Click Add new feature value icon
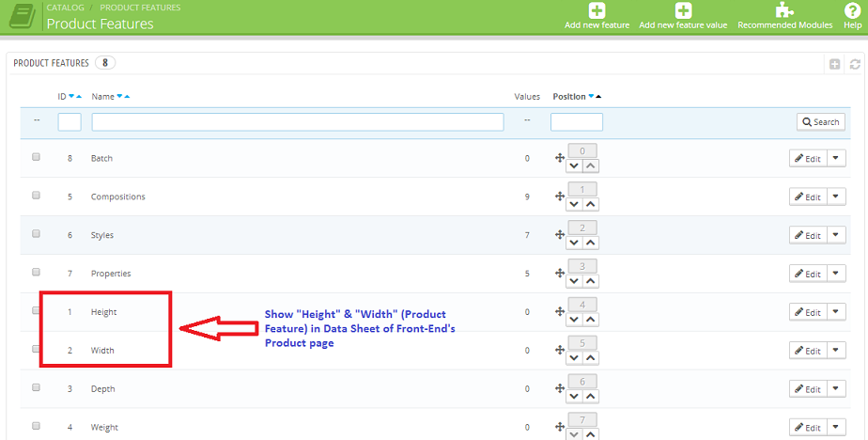This screenshot has width=868, height=440. pyautogui.click(x=683, y=10)
